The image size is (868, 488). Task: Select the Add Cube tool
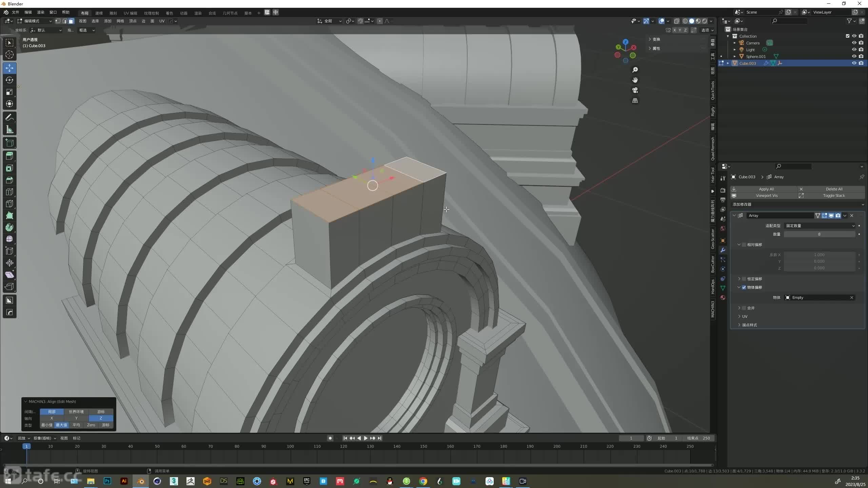(9, 143)
